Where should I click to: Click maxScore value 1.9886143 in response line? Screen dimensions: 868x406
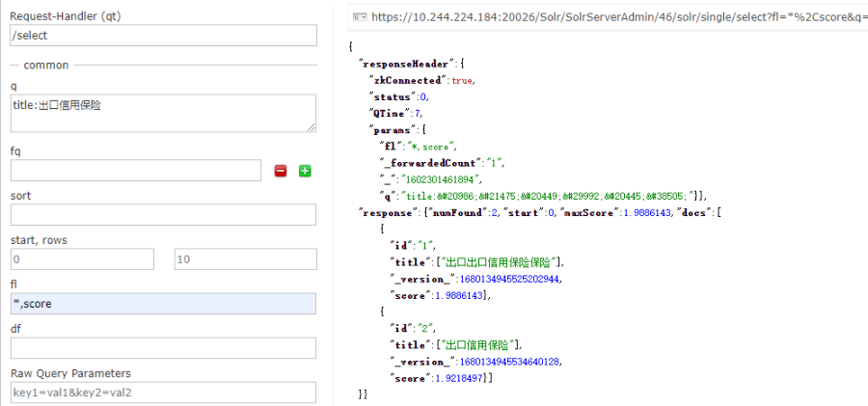point(646,213)
